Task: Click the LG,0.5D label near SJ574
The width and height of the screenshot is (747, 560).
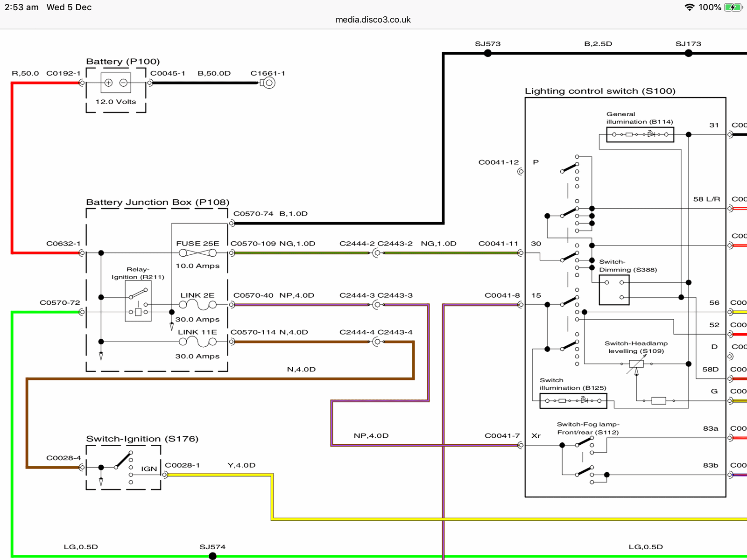Action: (81, 547)
